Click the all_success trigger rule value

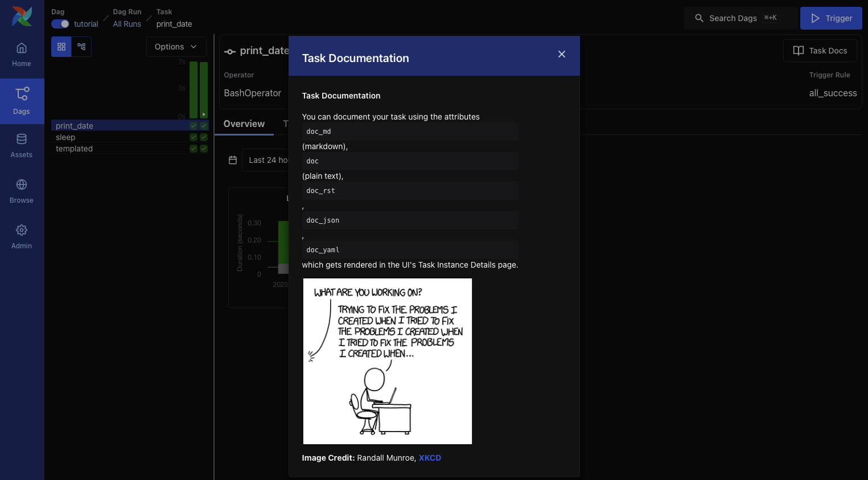click(833, 93)
